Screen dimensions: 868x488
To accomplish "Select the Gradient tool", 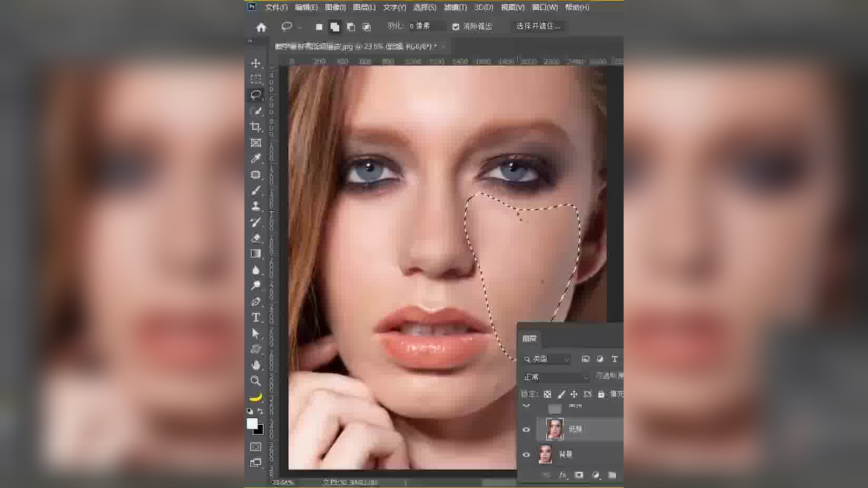I will (x=255, y=253).
